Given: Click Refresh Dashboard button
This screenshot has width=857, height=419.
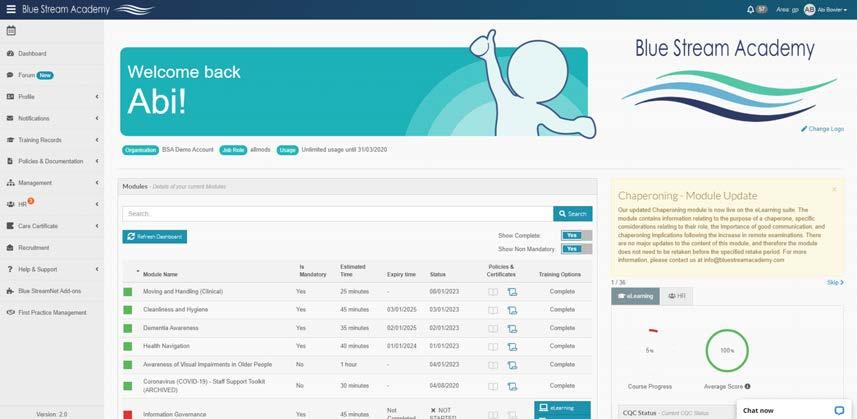Looking at the screenshot, I should click(155, 237).
